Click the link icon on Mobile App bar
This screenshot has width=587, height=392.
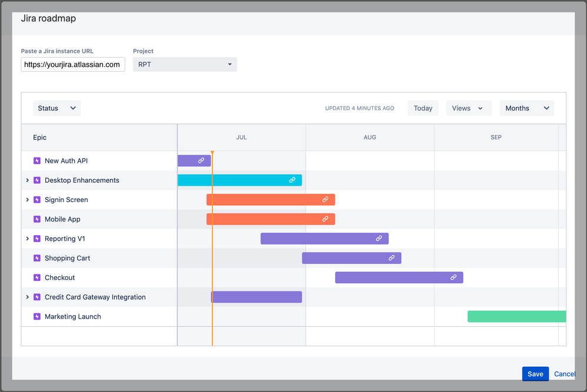[x=325, y=219]
